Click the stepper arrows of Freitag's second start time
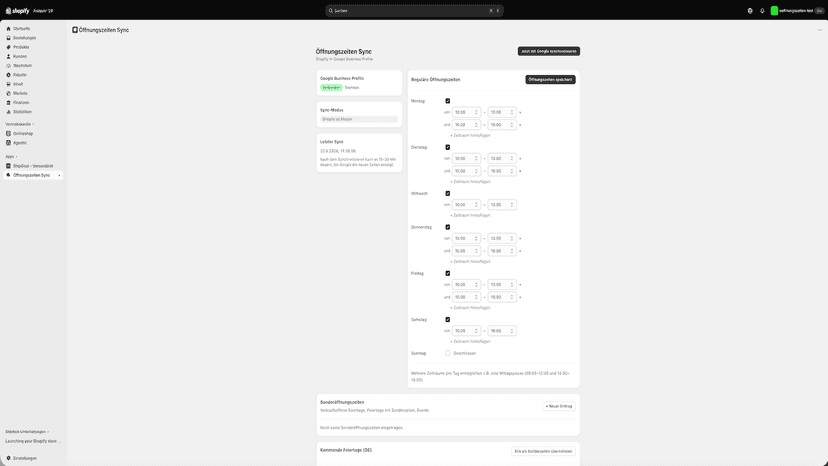This screenshot has height=466, width=828. (x=476, y=297)
